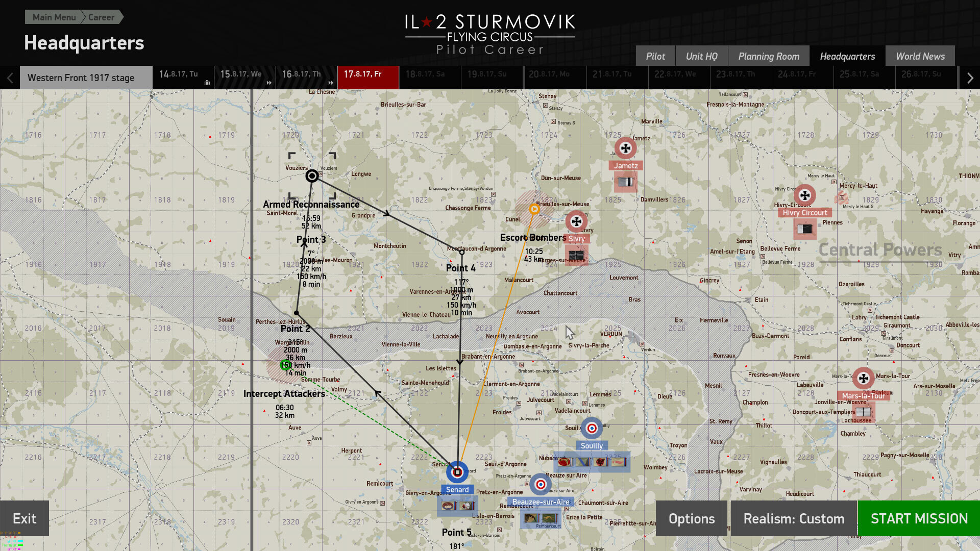Click the Senard airfield name label
This screenshot has height=551, width=980.
click(457, 490)
